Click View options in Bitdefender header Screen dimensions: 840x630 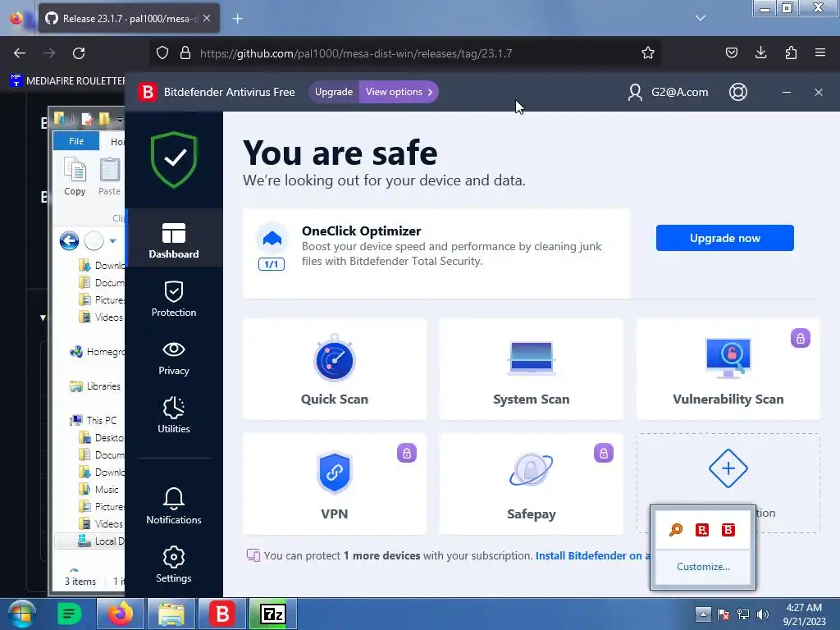[399, 92]
